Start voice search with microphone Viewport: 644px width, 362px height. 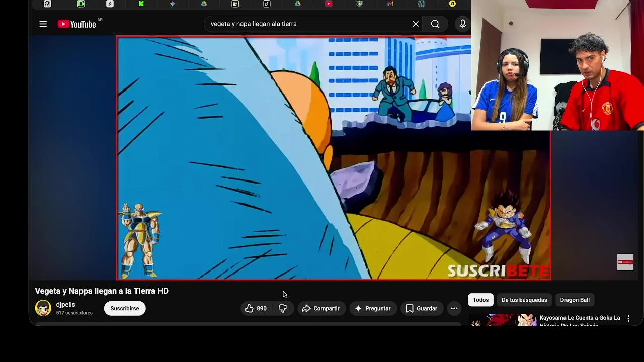(462, 24)
